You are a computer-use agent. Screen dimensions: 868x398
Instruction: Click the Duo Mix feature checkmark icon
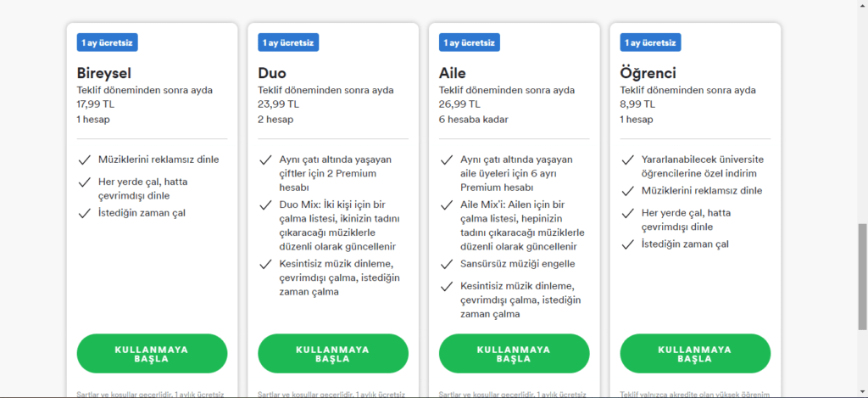(265, 205)
